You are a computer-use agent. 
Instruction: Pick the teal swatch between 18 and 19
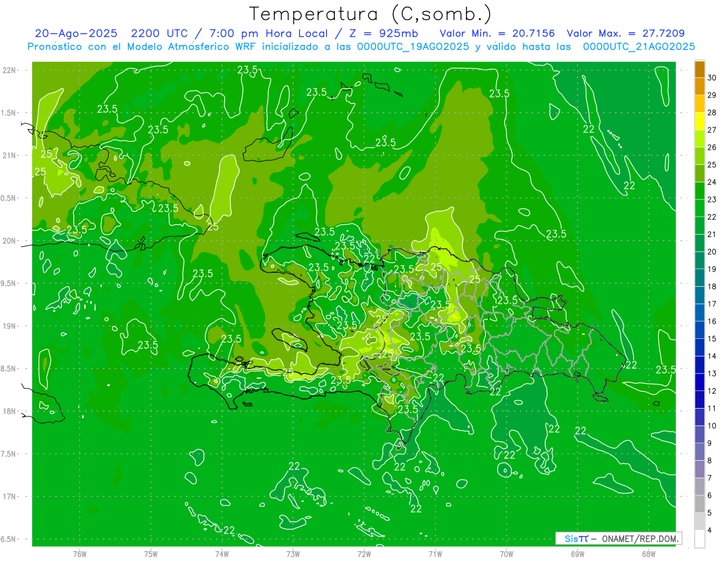click(699, 278)
